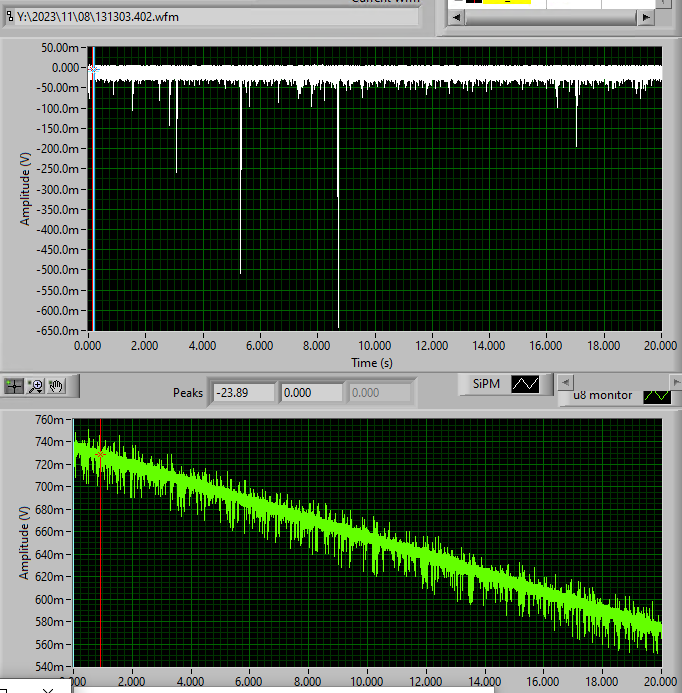Select the magnifier zoom tool

tap(35, 386)
